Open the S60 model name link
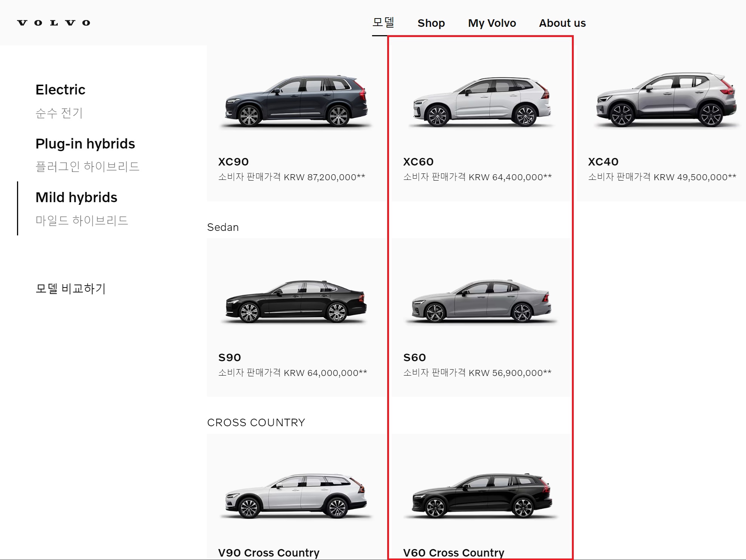Screen dimensions: 746x560 tap(414, 357)
